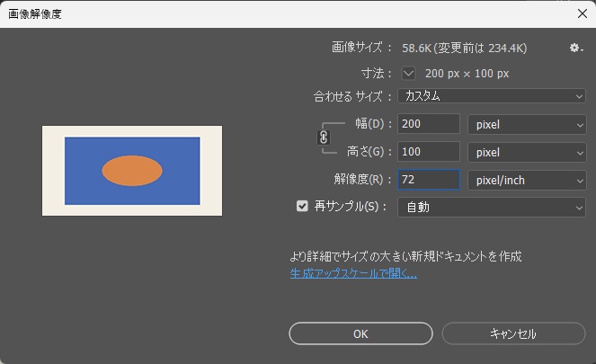Click the image preview thumbnail
The image size is (596, 364).
tap(132, 171)
